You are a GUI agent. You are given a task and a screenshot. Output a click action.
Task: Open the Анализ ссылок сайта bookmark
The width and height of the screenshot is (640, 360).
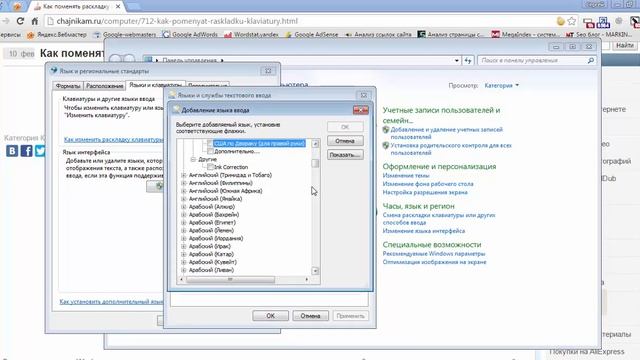378,35
